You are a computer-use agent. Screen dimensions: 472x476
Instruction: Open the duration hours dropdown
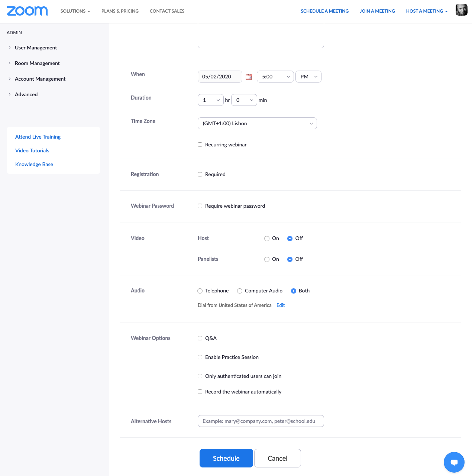pos(211,100)
